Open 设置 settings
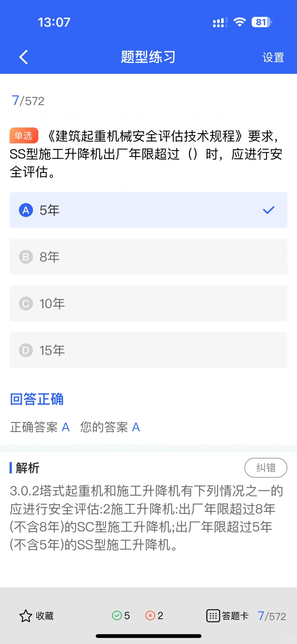This screenshot has width=297, height=644. pyautogui.click(x=273, y=57)
